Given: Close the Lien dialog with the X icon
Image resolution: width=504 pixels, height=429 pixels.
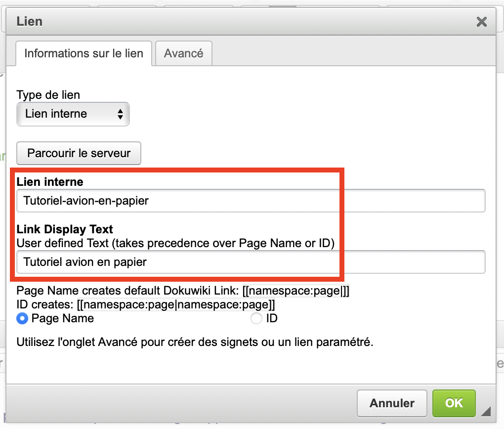Looking at the screenshot, I should 481,22.
